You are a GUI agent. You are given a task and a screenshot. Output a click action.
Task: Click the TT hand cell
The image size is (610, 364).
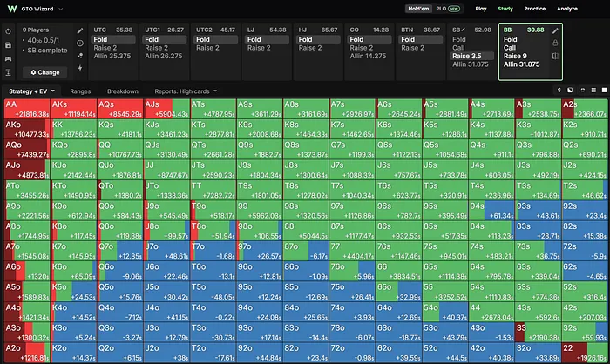213,190
